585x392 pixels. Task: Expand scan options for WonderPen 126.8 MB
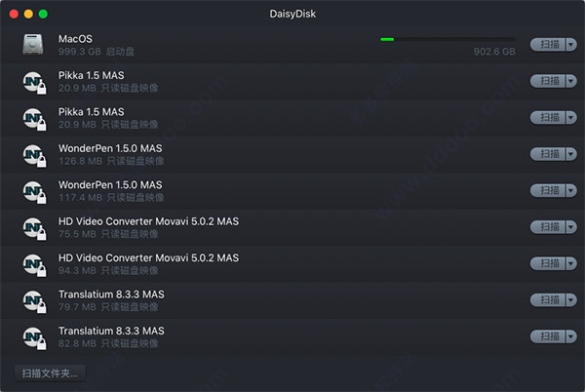click(x=571, y=154)
